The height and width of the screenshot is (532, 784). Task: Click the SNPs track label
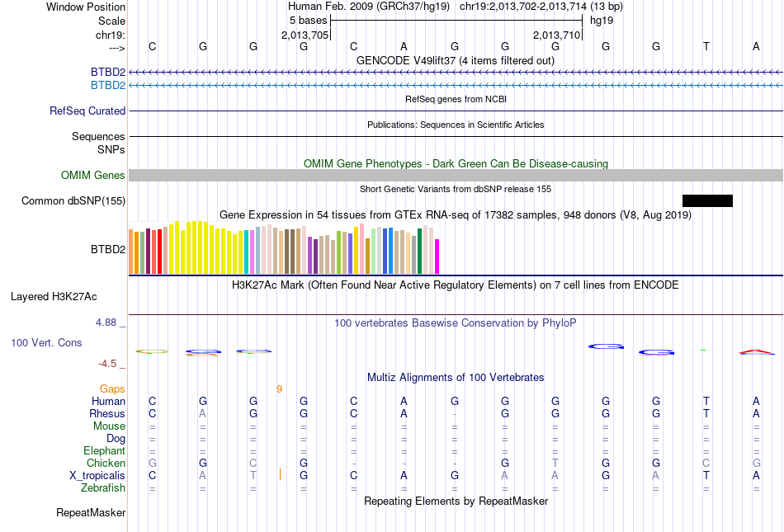(x=111, y=149)
